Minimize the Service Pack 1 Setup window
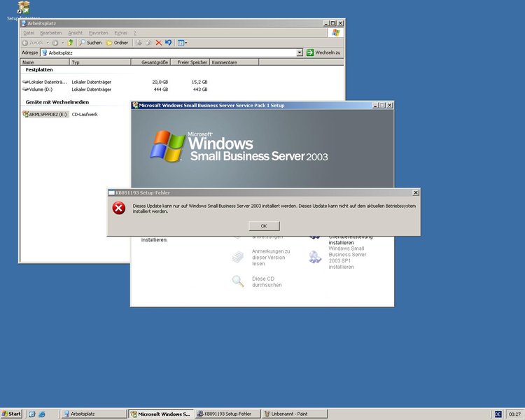Image resolution: width=525 pixels, height=420 pixels. (375, 105)
